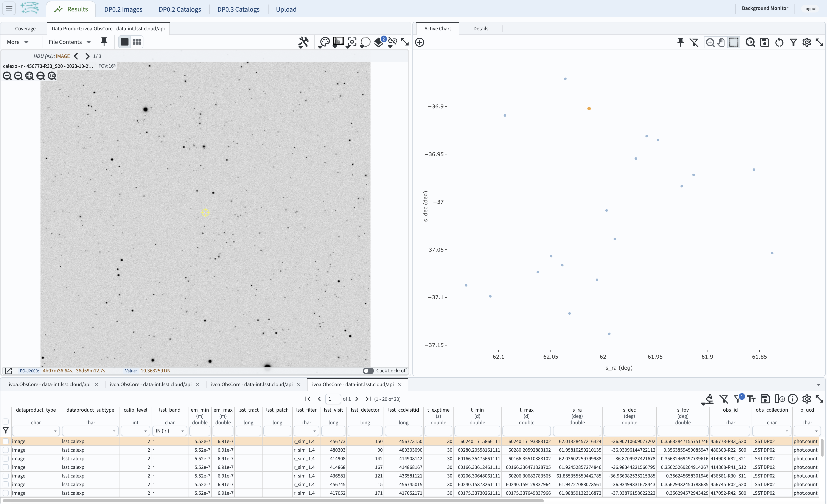Viewport: 827px width, 504px height.
Task: Toggle Click Lock on the image readout
Action: point(368,371)
